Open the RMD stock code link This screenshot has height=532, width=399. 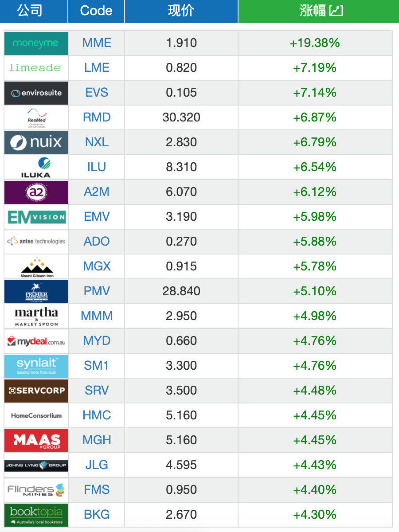[97, 117]
